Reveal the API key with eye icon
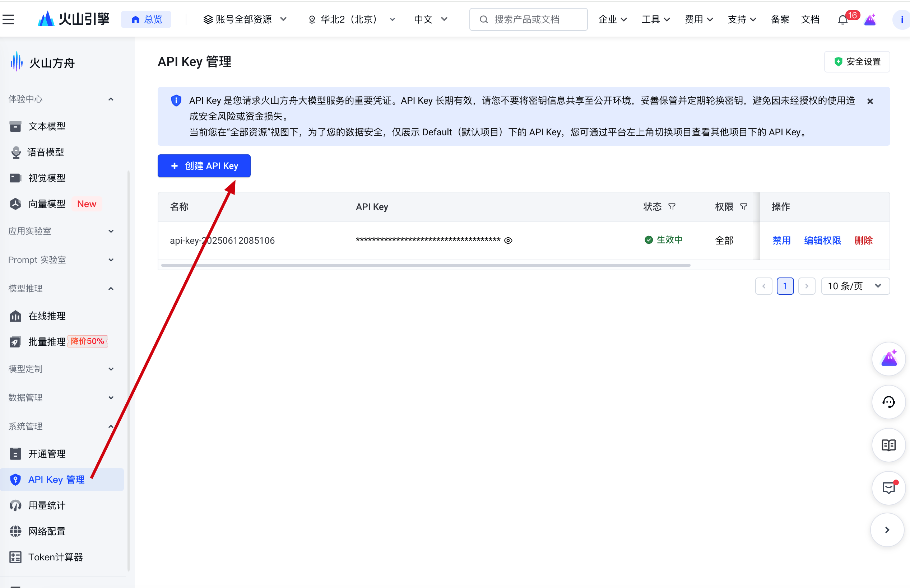This screenshot has height=588, width=910. pyautogui.click(x=508, y=241)
